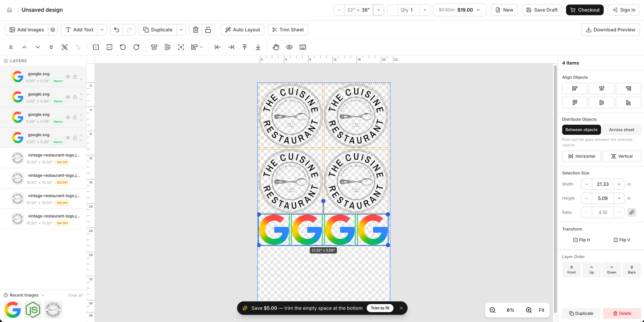Distribute objects vertically
The width and height of the screenshot is (644, 322).
tap(621, 156)
